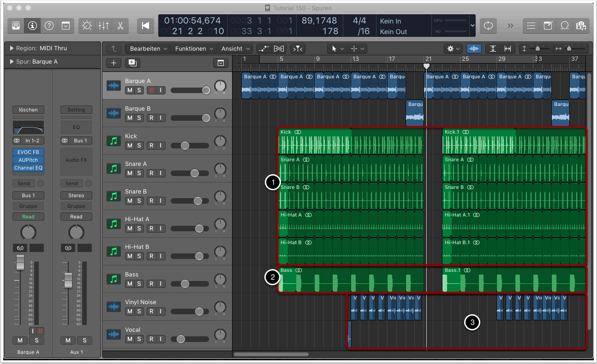
Task: Mute the Kick track
Action: (x=130, y=146)
